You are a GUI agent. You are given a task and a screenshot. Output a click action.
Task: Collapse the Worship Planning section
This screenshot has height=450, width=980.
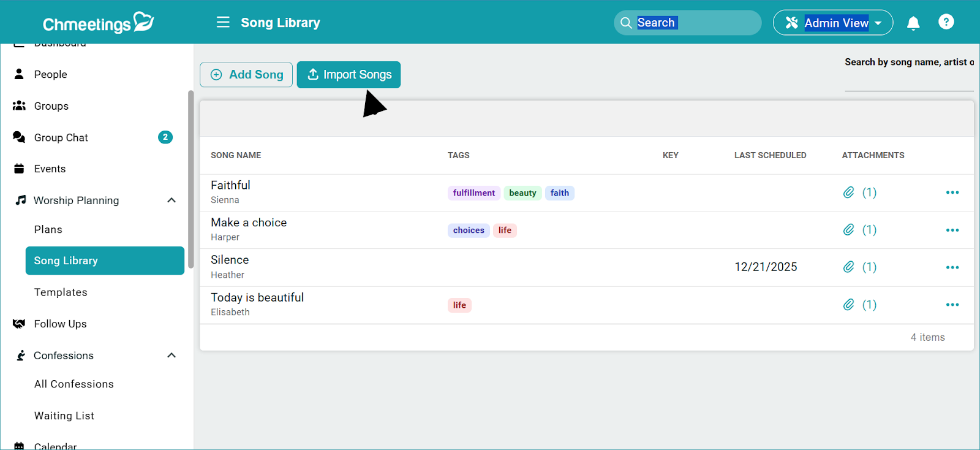tap(171, 200)
